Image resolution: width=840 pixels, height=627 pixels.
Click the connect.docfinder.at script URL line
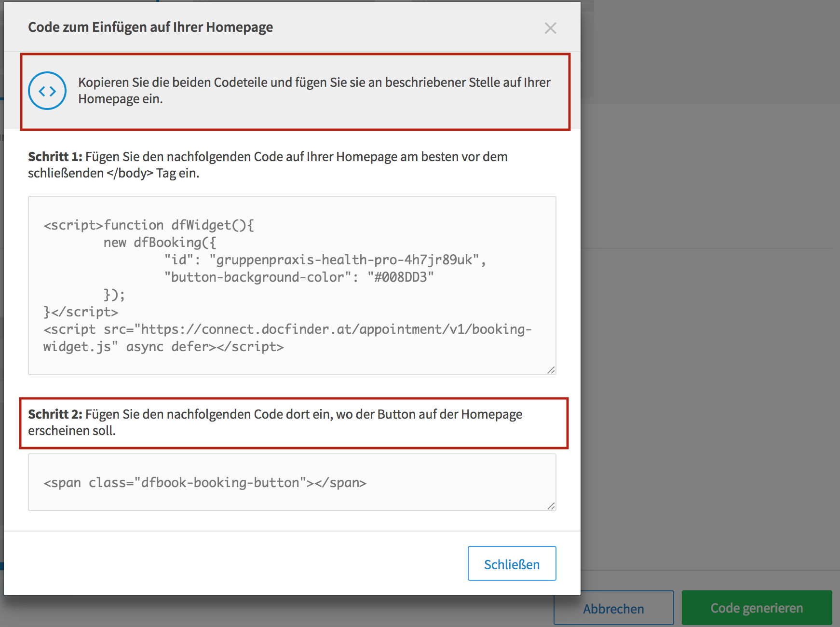coord(287,329)
